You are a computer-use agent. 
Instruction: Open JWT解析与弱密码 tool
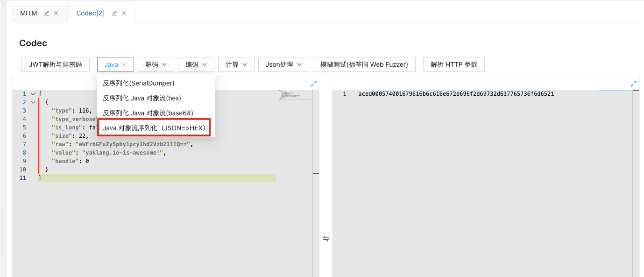(x=56, y=64)
